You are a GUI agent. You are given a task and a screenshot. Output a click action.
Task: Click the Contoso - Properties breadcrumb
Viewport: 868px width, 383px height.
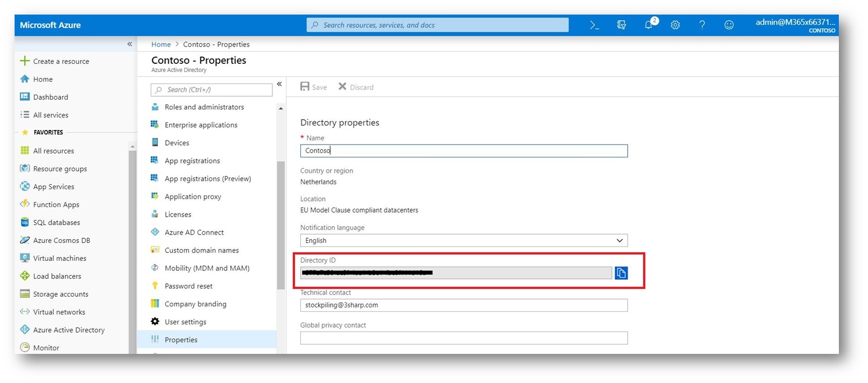[x=216, y=44]
